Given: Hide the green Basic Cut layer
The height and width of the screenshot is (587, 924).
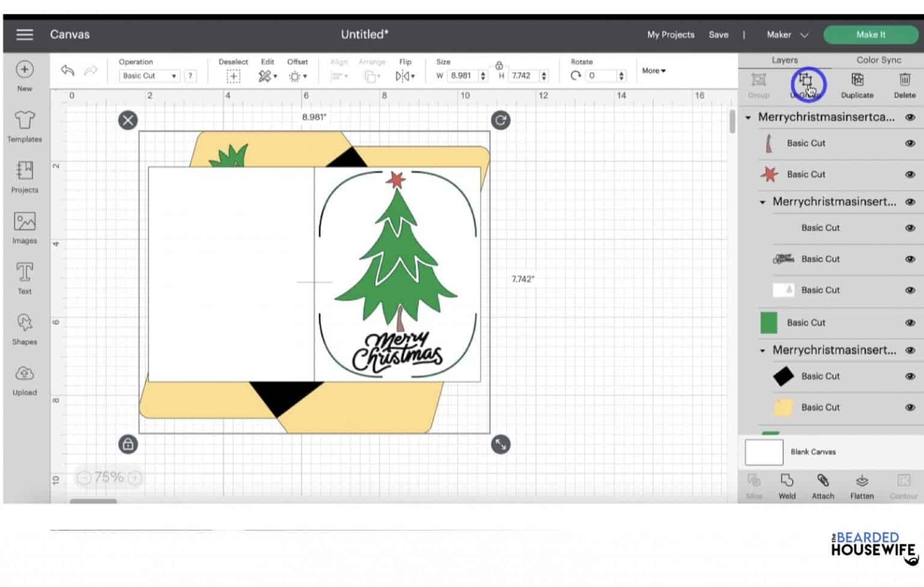Looking at the screenshot, I should point(909,322).
